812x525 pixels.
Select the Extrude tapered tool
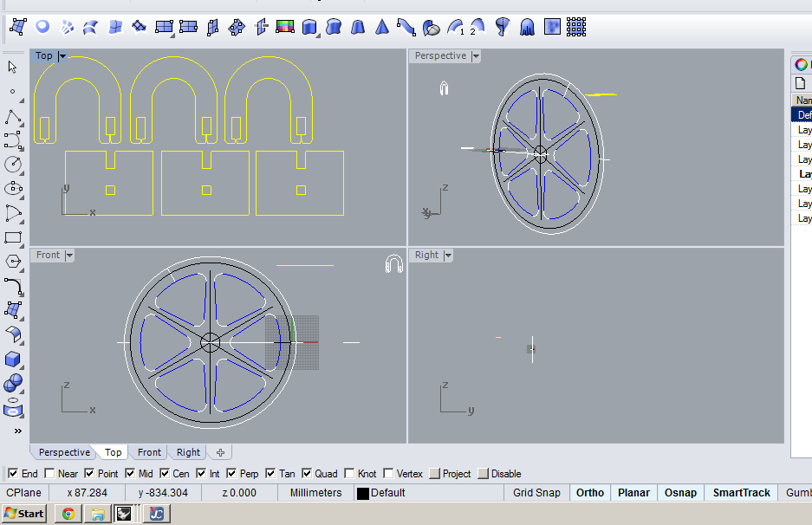(358, 27)
